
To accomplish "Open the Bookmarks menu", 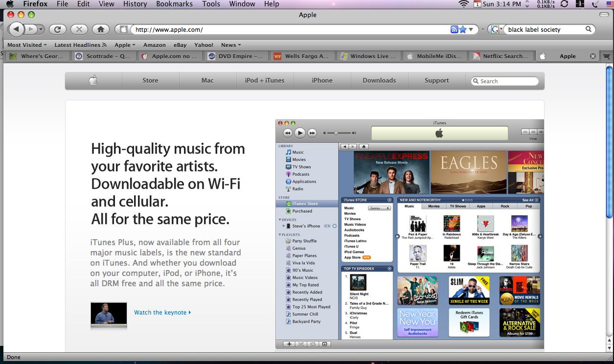I will click(174, 4).
